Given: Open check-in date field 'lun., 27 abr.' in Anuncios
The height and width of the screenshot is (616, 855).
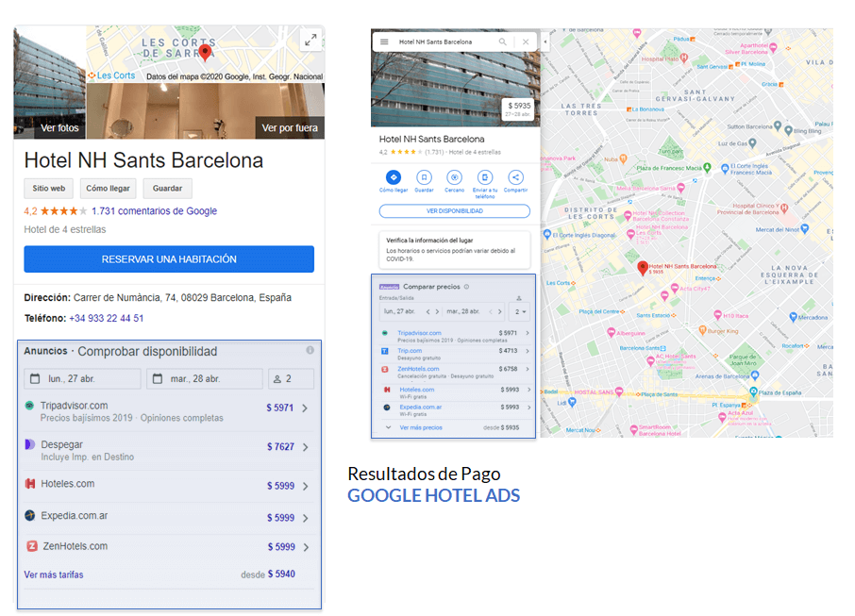Looking at the screenshot, I should [x=82, y=378].
